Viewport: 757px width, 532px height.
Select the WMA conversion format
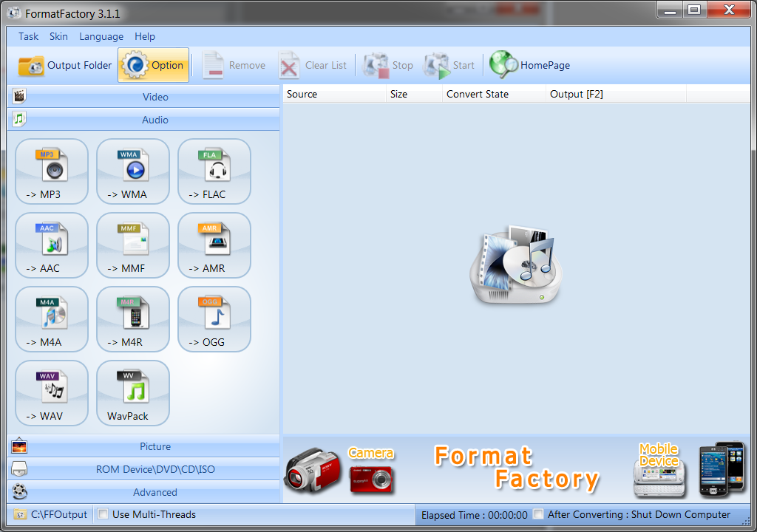(132, 171)
